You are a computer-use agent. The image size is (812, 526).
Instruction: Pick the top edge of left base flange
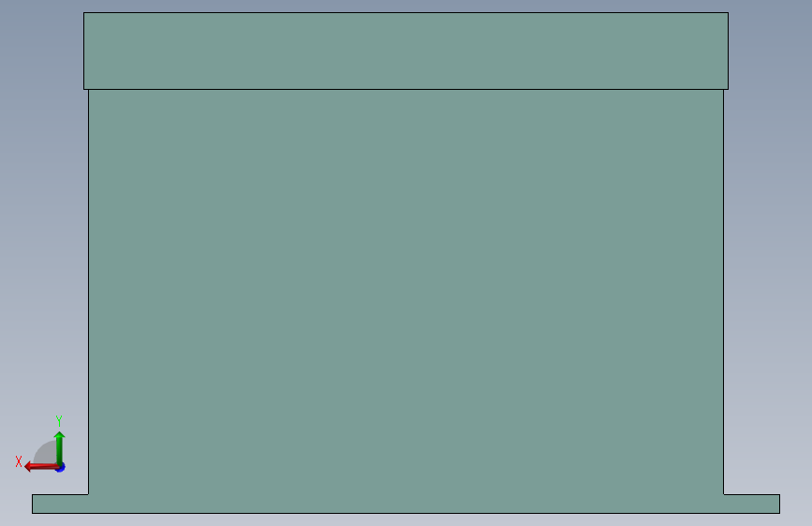coord(60,494)
